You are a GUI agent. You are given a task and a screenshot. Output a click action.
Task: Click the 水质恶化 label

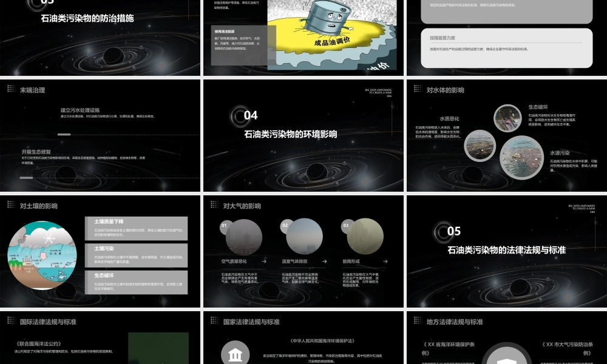coord(449,119)
